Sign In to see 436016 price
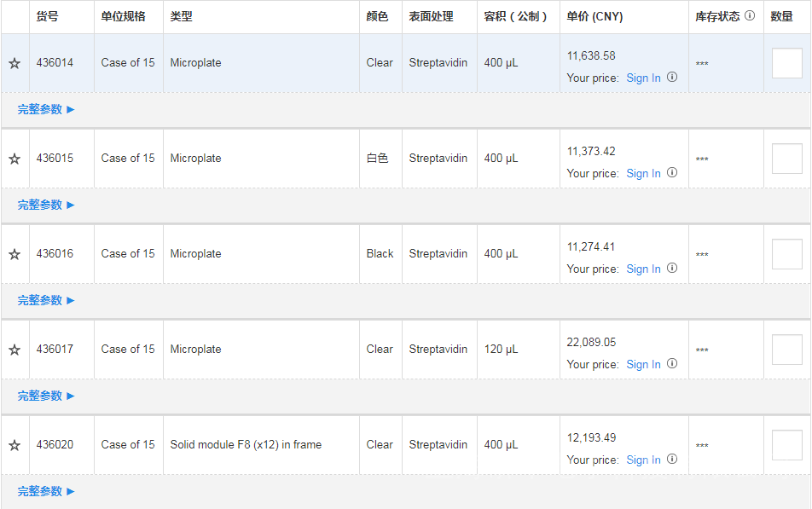Screen dimensions: 812x509 tap(643, 269)
